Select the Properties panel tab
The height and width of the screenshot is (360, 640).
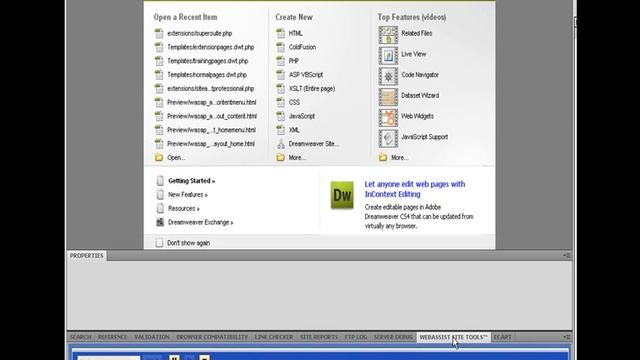(87, 256)
